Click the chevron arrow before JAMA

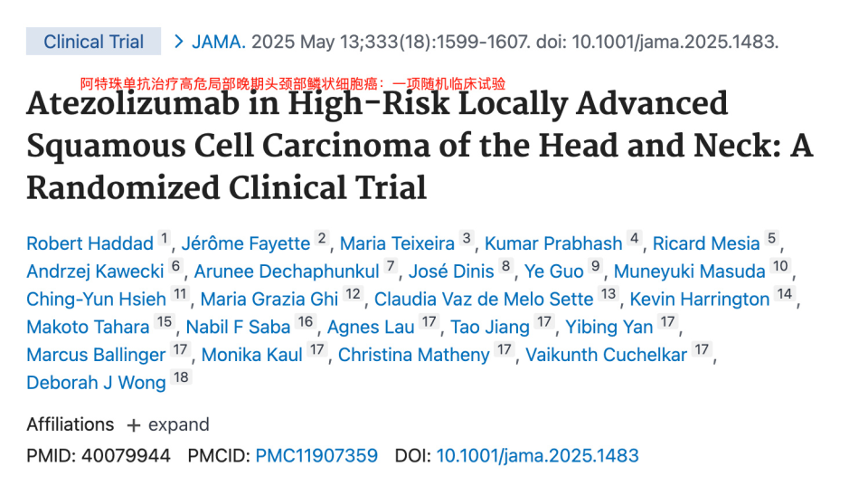[x=178, y=42]
